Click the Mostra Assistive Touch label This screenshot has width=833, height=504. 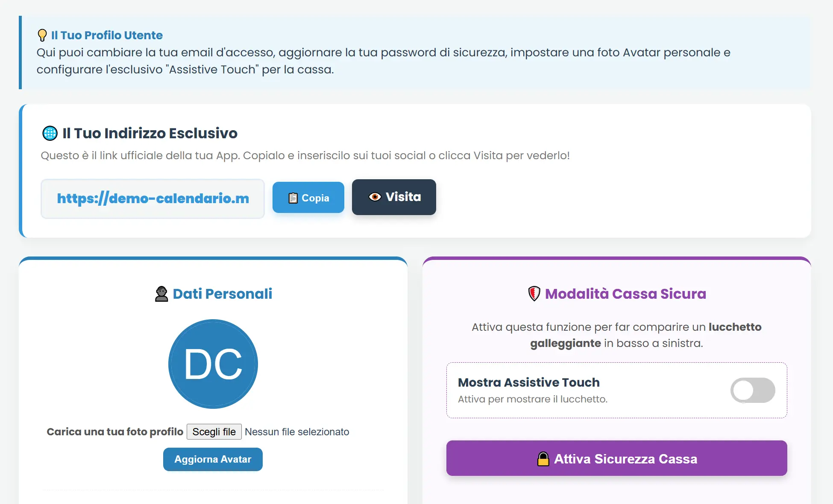pos(529,382)
